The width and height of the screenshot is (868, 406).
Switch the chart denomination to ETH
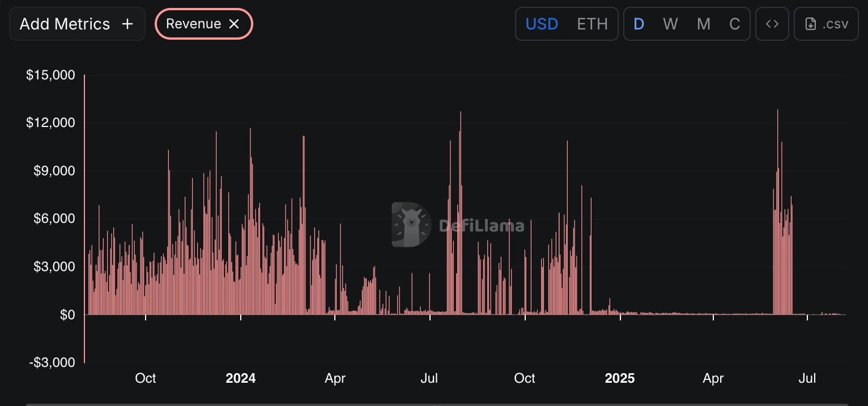pos(592,24)
